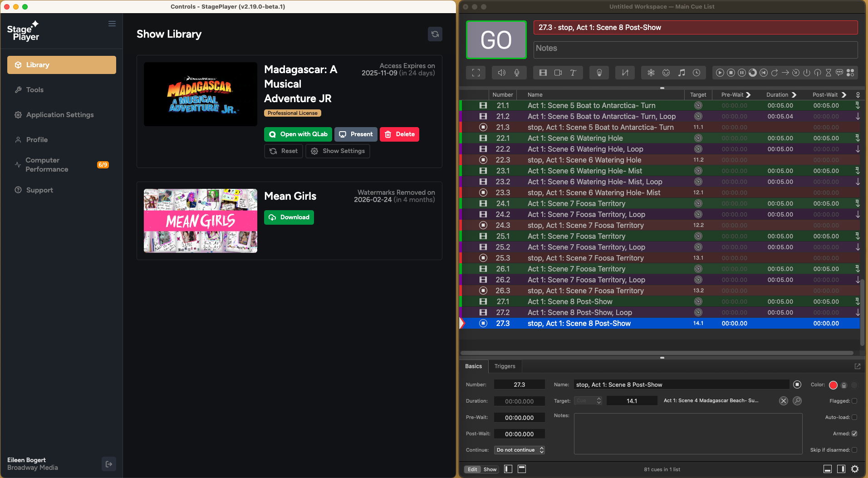Add a Group cue with the brackets icon
Screen dimensions: 868x478
[x=476, y=73]
